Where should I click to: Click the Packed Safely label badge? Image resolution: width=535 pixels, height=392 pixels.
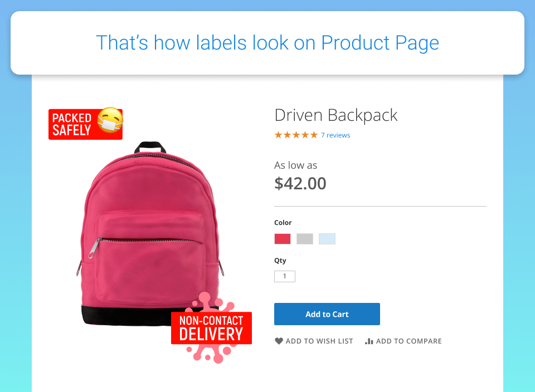point(85,124)
